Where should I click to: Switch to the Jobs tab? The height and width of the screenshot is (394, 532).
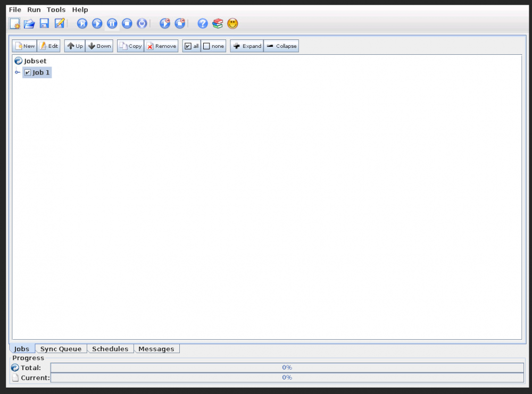[22, 349]
